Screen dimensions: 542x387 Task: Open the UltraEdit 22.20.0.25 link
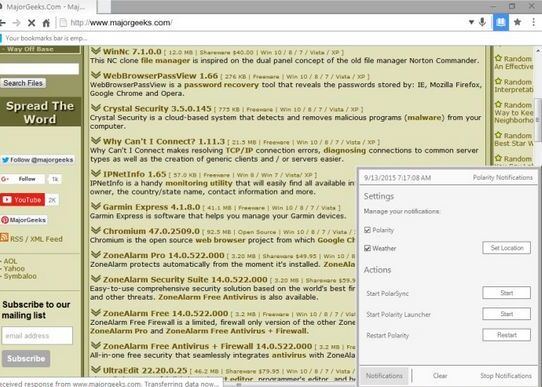(145, 370)
